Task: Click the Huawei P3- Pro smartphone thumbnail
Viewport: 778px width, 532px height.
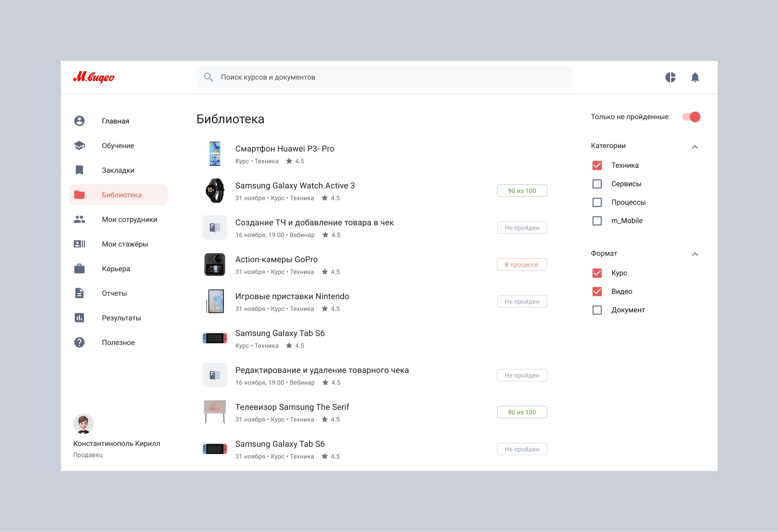Action: tap(215, 154)
